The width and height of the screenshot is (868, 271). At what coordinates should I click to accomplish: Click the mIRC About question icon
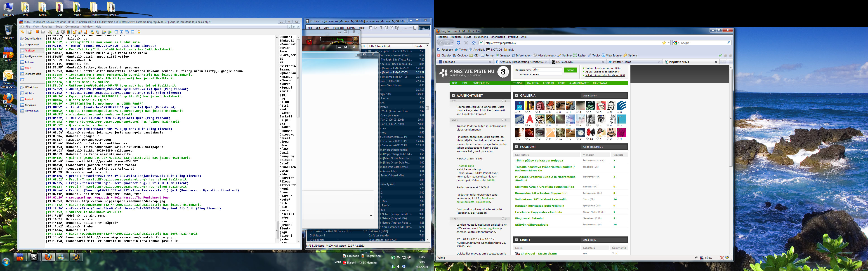coord(139,32)
